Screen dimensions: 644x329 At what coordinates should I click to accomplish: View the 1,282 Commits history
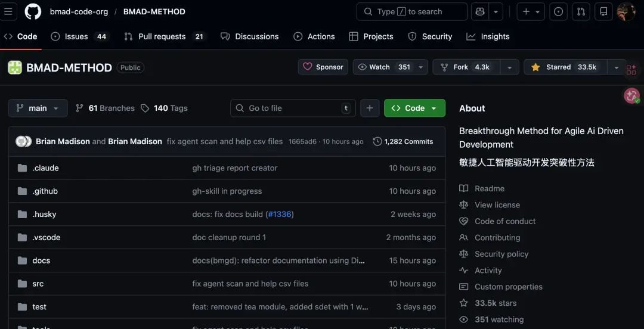pyautogui.click(x=403, y=141)
